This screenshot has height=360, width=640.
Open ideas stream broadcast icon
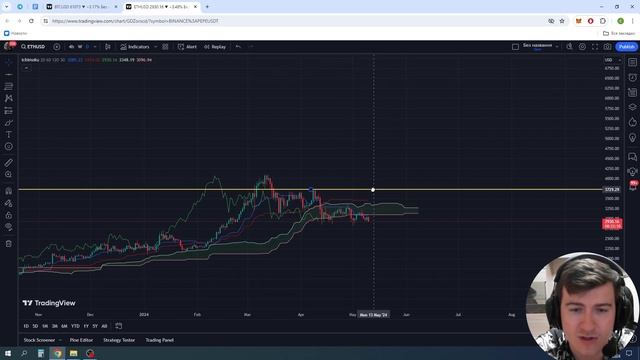tap(632, 171)
